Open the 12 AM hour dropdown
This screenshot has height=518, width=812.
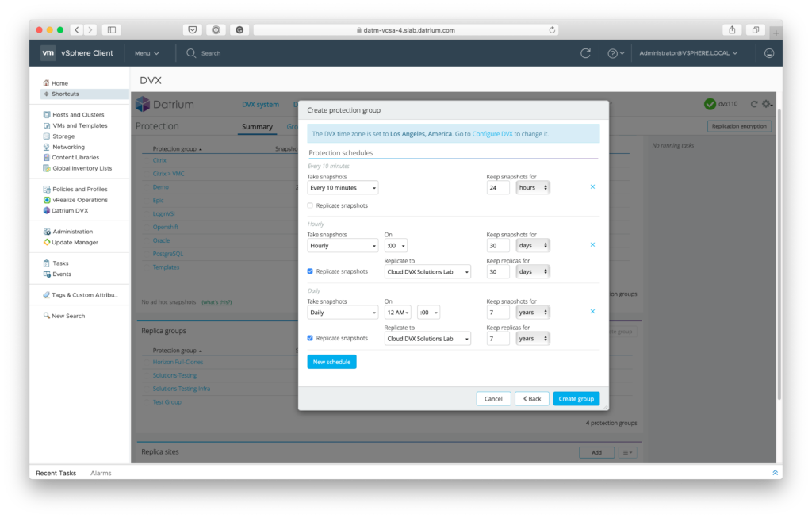[398, 313]
